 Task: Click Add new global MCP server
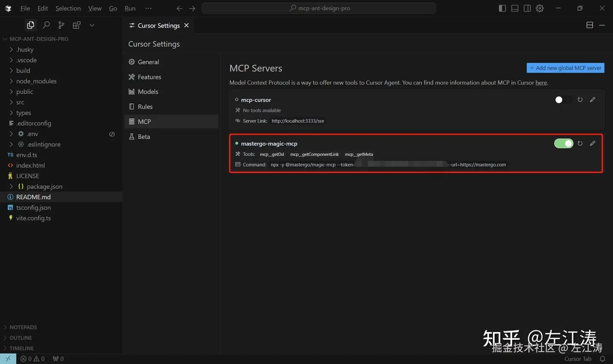(565, 68)
